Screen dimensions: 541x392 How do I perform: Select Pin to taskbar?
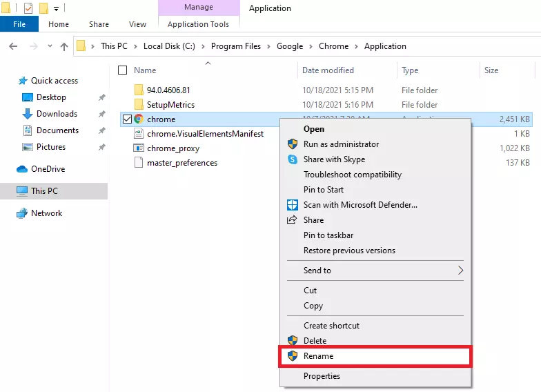click(375, 235)
